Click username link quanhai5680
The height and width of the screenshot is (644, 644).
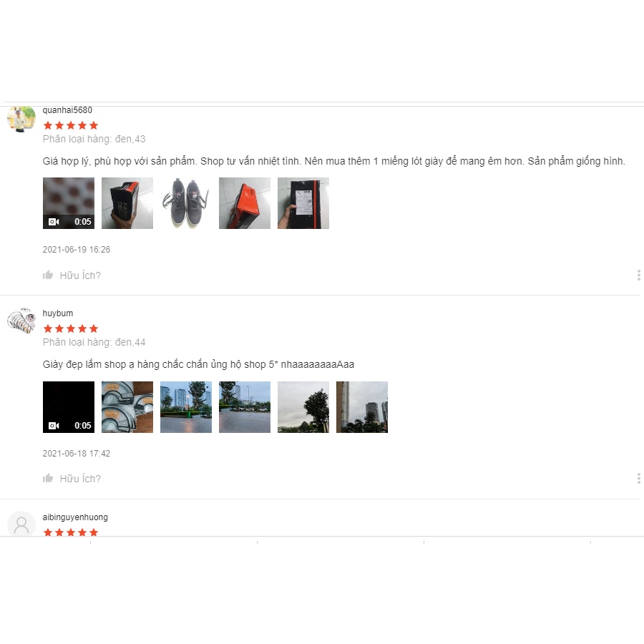[67, 110]
